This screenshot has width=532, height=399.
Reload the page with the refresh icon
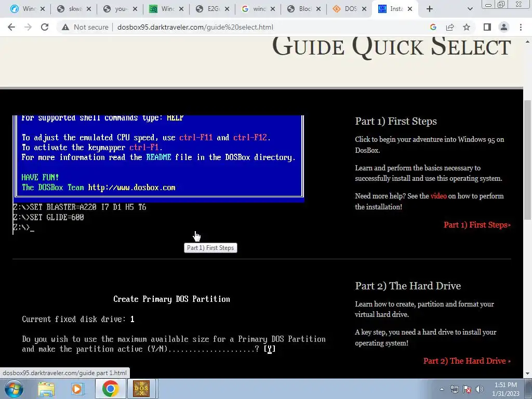pos(45,27)
